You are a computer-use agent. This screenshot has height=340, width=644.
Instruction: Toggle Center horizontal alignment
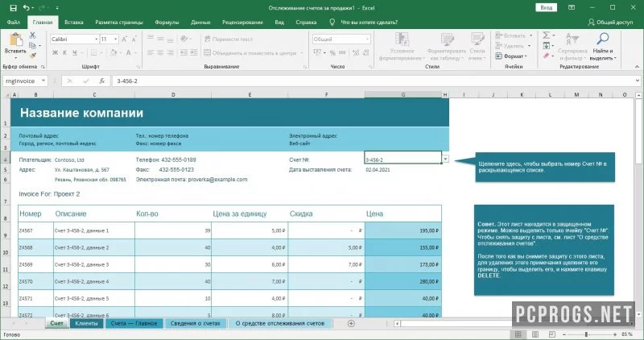point(160,52)
